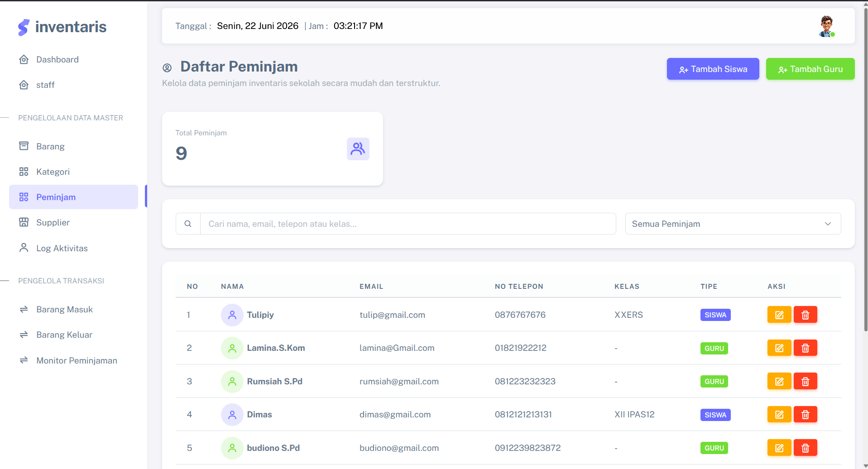Click the search magnifier icon
Viewport: 868px width, 469px height.
click(x=188, y=224)
